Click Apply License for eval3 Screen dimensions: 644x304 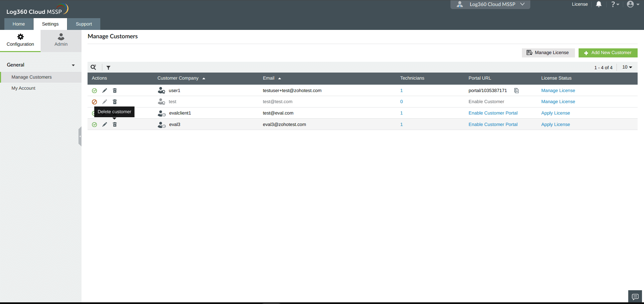[x=555, y=125]
